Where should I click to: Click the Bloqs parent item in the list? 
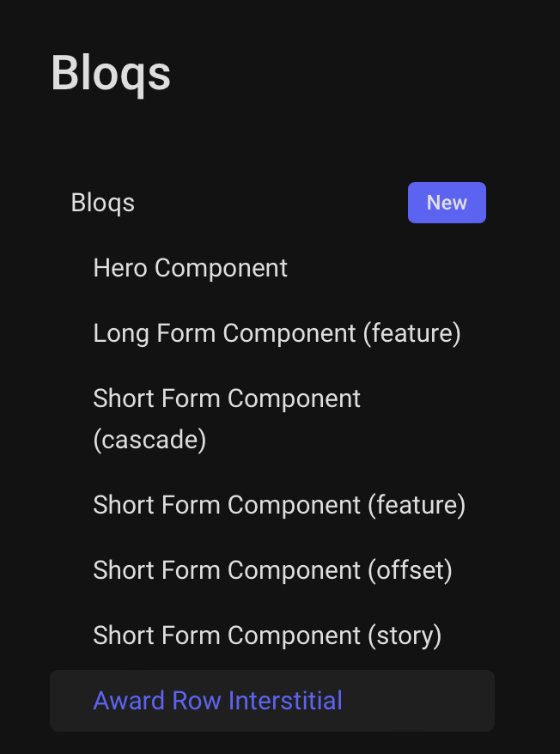102,203
